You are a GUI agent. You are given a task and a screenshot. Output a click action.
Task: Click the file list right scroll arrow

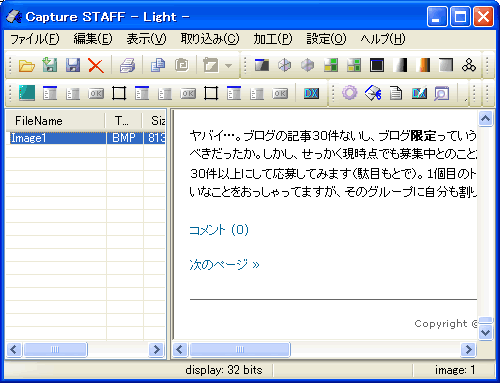tap(156, 350)
